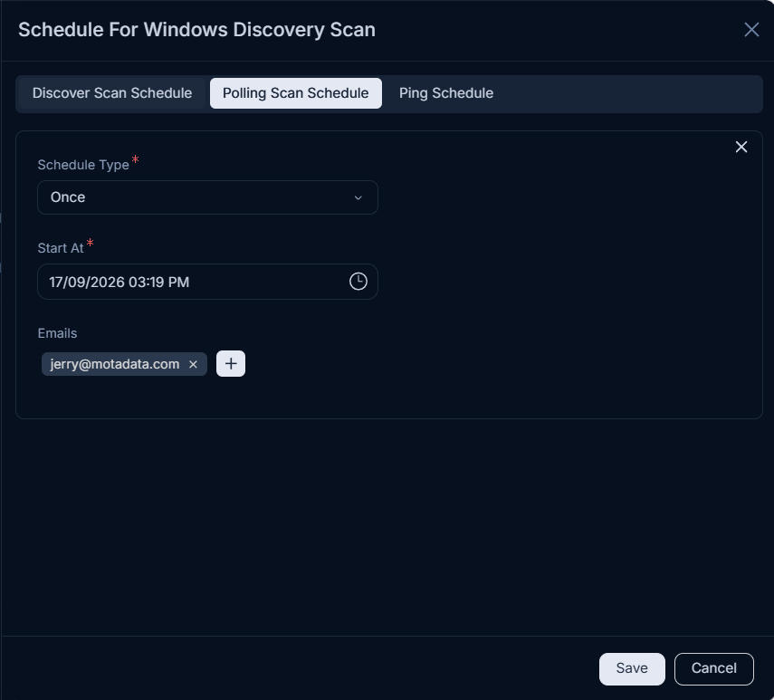Select the Polling Scan Schedule tab
This screenshot has height=700, width=774.
pyautogui.click(x=296, y=93)
